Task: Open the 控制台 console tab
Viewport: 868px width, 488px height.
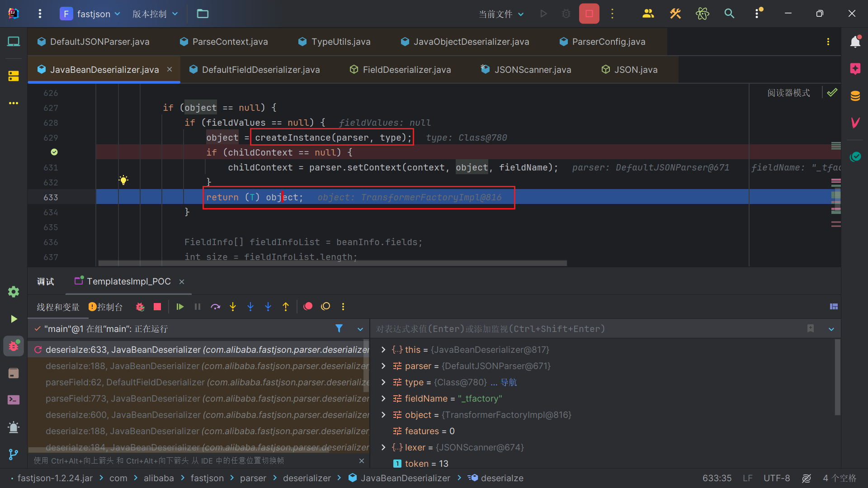Action: pos(106,307)
